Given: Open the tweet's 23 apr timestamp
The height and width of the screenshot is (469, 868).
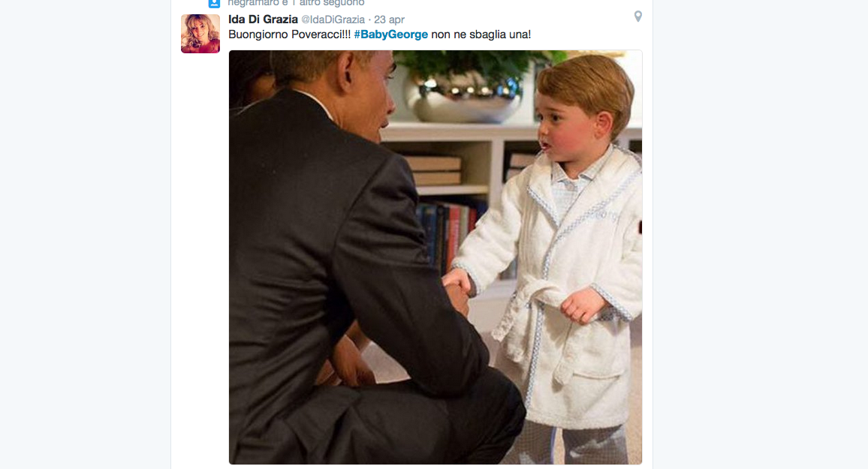Looking at the screenshot, I should click(390, 20).
